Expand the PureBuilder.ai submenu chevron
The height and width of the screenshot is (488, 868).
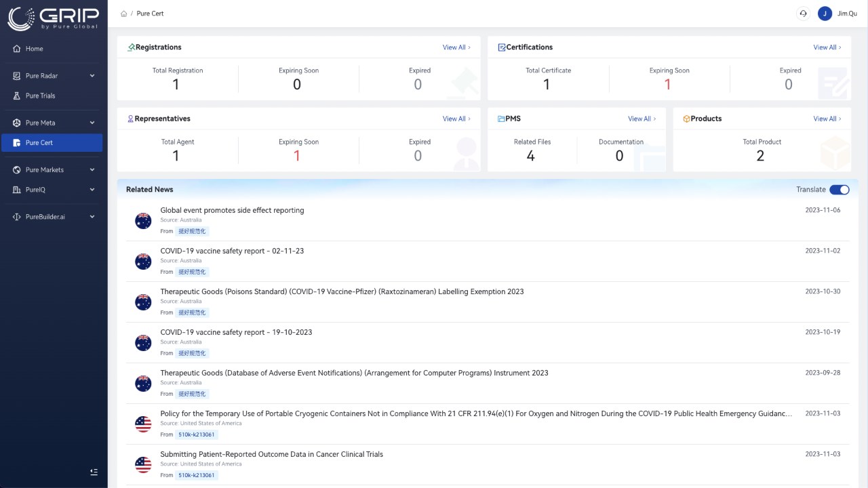pyautogui.click(x=92, y=217)
